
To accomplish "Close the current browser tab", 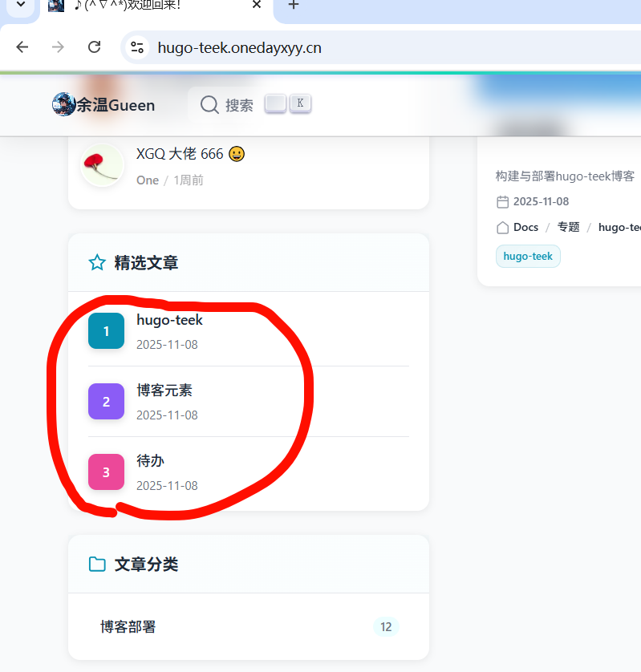I will click(257, 5).
